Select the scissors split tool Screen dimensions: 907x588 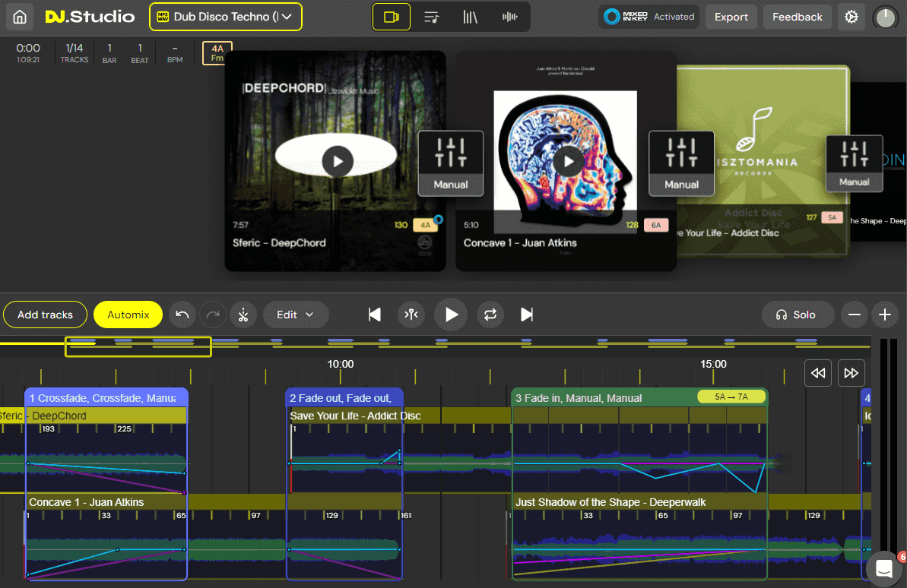[243, 314]
